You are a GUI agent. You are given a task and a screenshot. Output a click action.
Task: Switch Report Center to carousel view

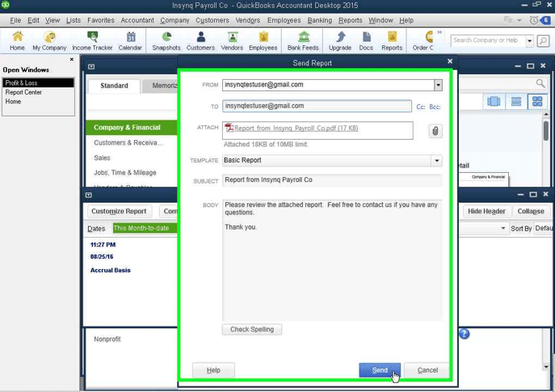[x=494, y=102]
